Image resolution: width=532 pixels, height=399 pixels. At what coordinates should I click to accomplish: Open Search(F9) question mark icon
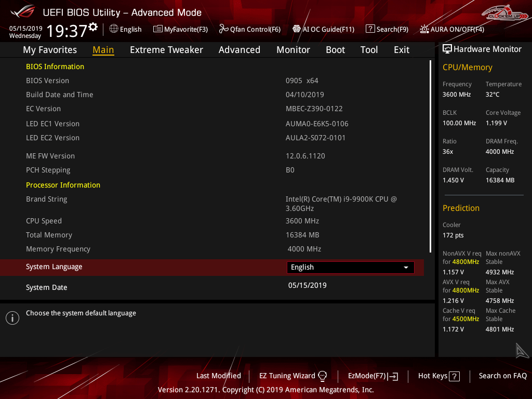pos(370,29)
